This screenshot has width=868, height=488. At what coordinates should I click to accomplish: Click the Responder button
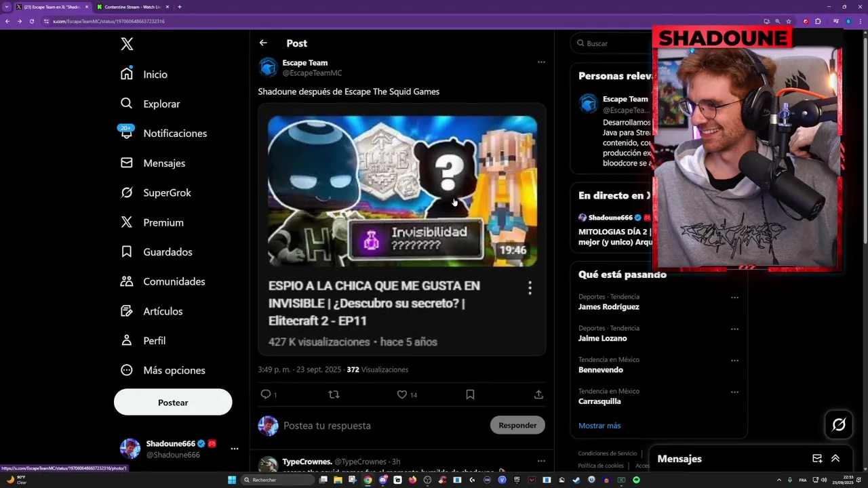pyautogui.click(x=517, y=425)
